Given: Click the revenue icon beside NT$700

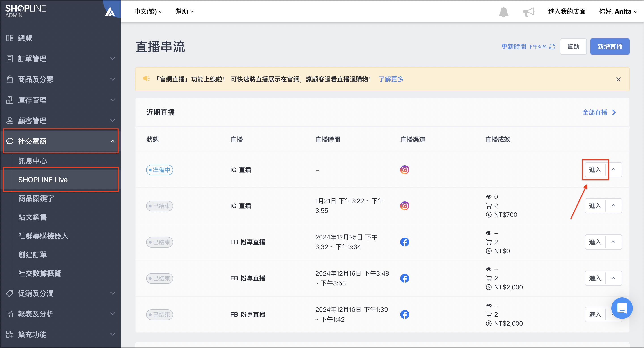Looking at the screenshot, I should [x=489, y=215].
